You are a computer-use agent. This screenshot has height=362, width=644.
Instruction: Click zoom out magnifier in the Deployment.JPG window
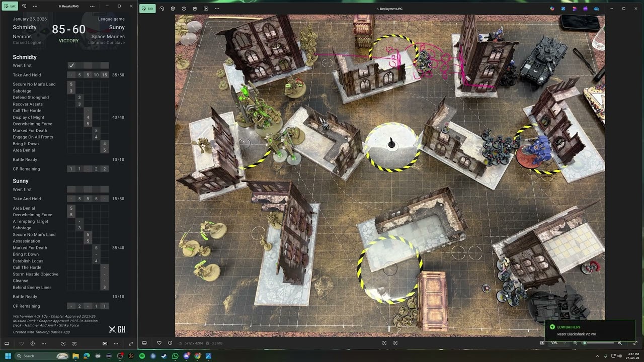click(x=575, y=343)
